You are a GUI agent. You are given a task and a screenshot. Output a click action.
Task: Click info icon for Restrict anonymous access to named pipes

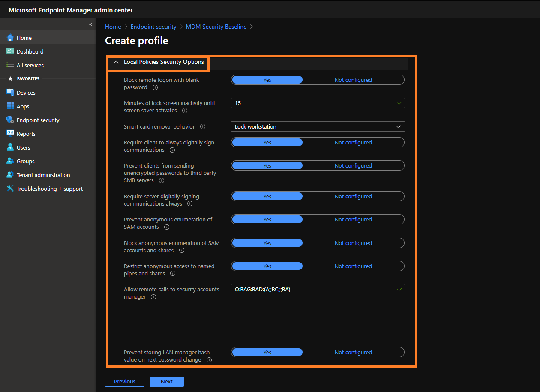tap(173, 274)
